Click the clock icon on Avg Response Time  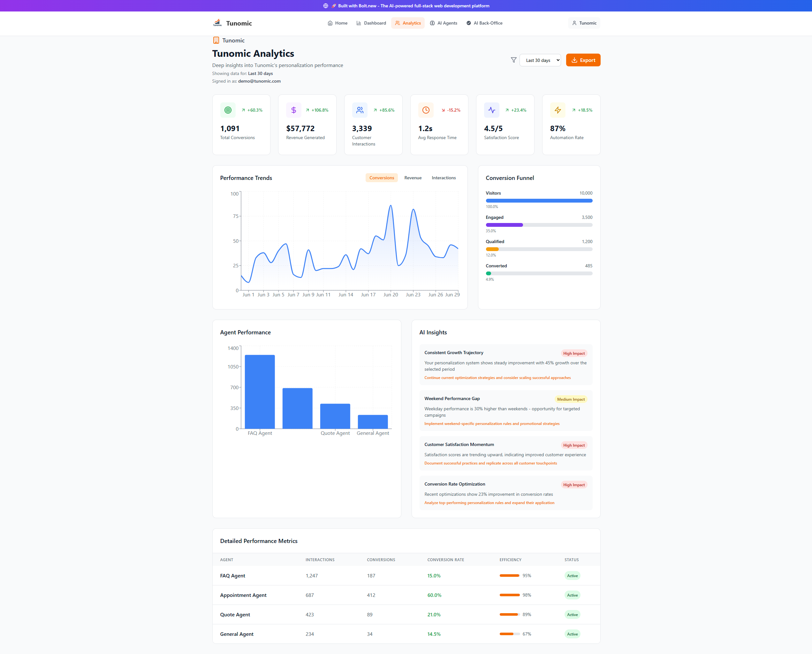point(426,110)
